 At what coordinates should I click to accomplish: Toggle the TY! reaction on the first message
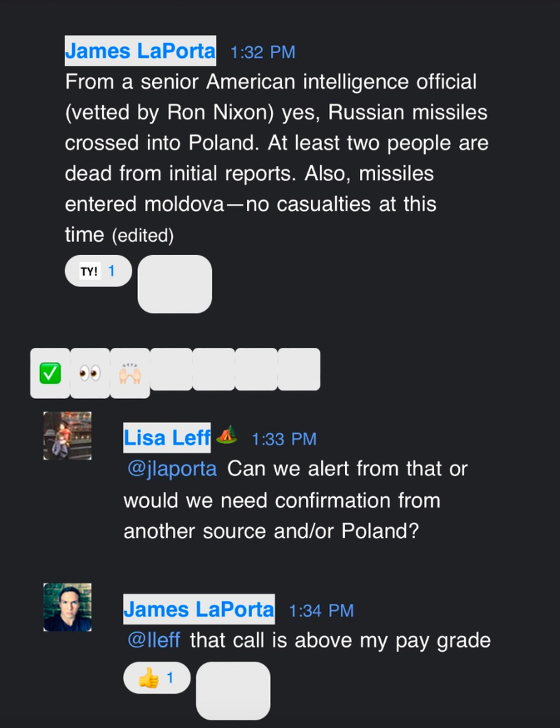click(98, 271)
